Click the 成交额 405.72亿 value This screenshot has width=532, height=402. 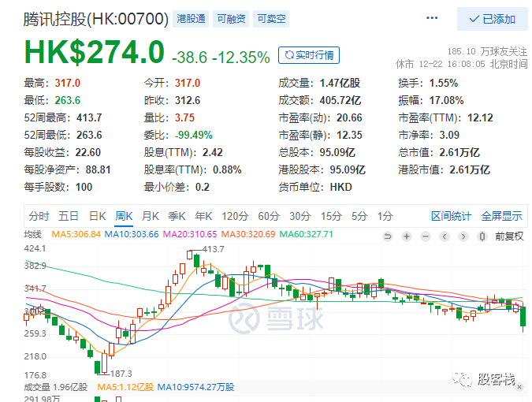[x=340, y=100]
